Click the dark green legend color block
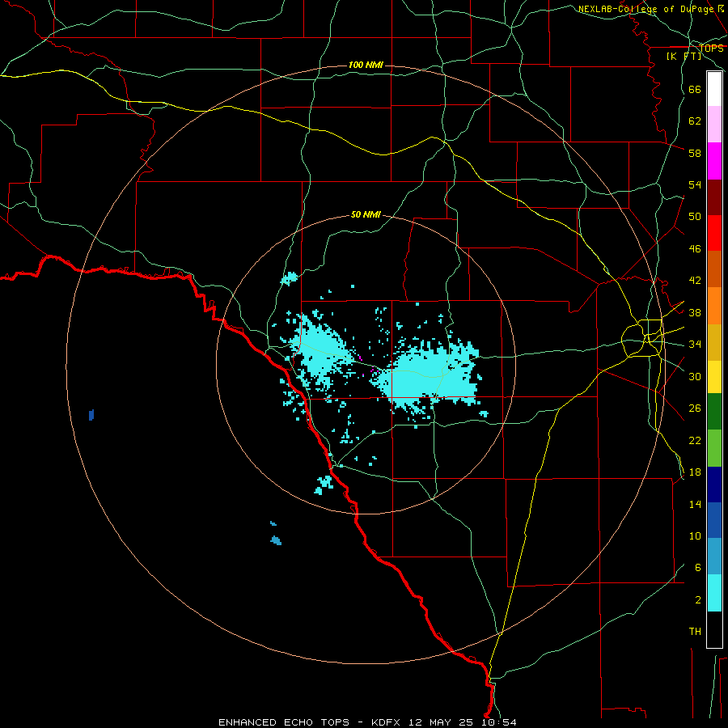 [x=714, y=412]
